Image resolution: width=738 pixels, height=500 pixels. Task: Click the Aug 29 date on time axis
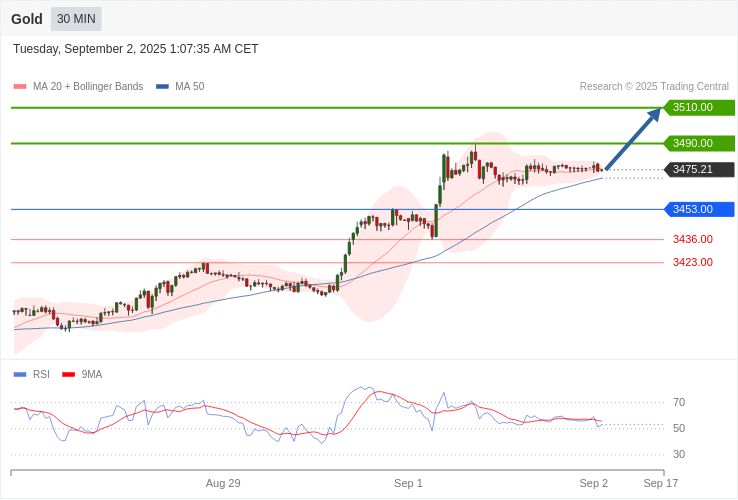tap(223, 483)
